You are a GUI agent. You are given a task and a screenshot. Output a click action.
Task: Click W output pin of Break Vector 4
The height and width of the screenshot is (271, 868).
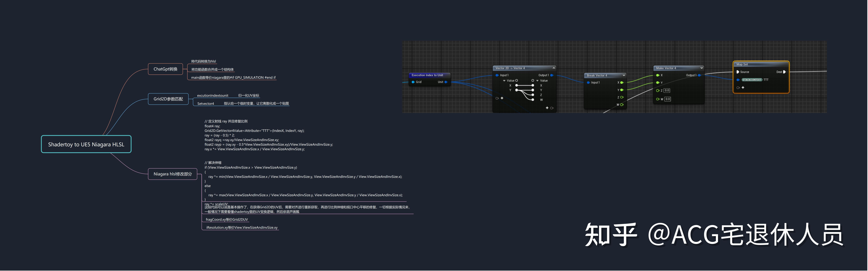(622, 105)
